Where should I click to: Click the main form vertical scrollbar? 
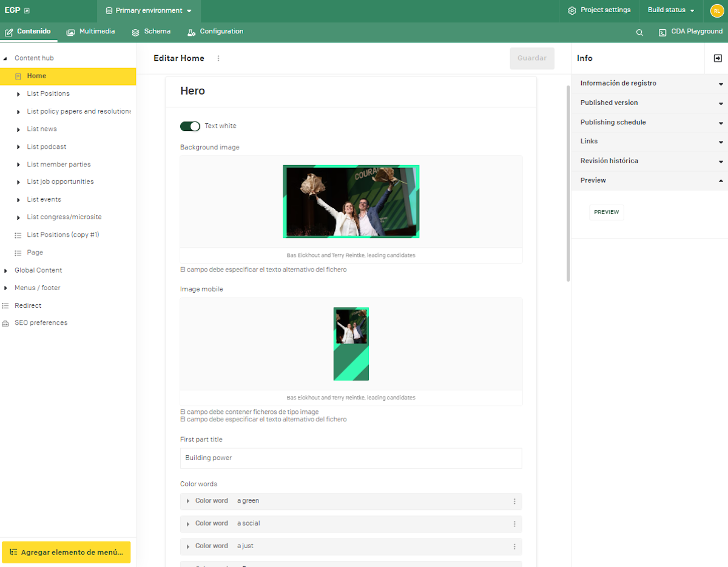click(568, 182)
